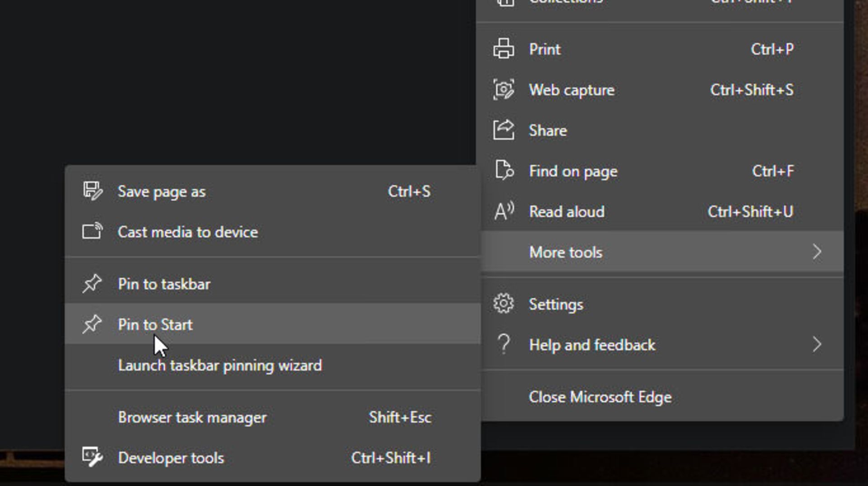The image size is (868, 486).
Task: Click the question mark Help icon
Action: pyautogui.click(x=503, y=344)
